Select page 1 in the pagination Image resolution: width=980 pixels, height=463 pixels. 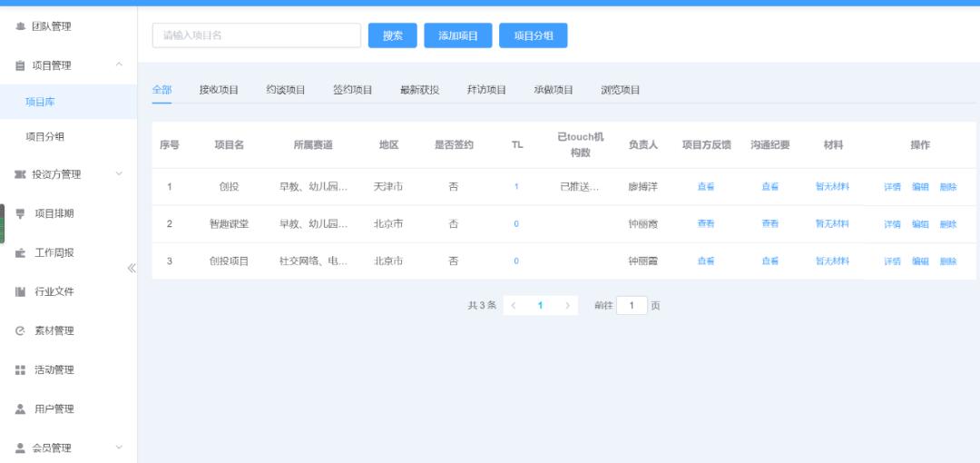point(540,305)
